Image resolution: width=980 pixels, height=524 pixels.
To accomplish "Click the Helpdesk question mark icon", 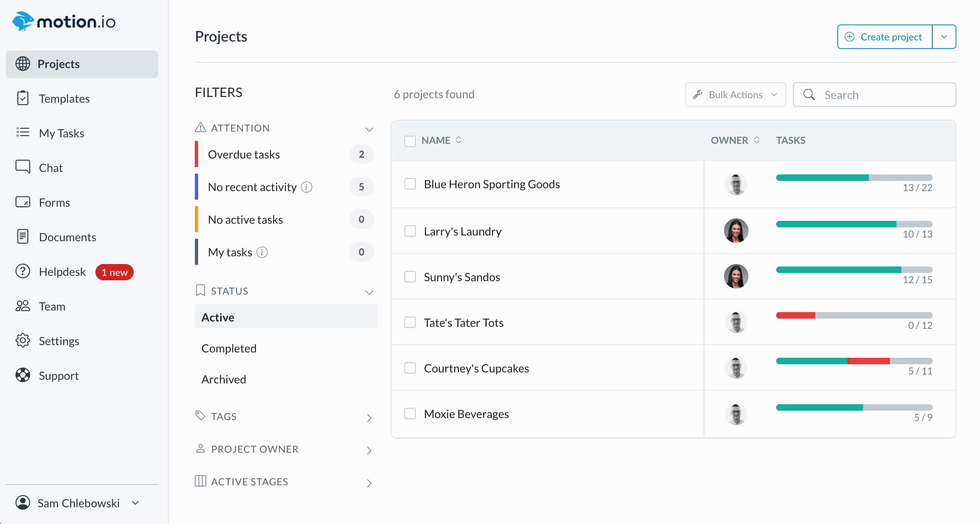I will (x=23, y=271).
